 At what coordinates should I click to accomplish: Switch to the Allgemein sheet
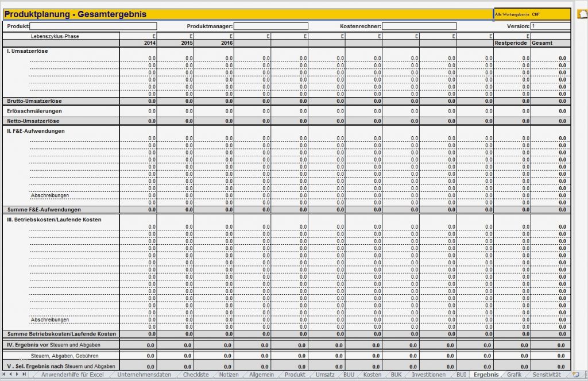coord(261,375)
